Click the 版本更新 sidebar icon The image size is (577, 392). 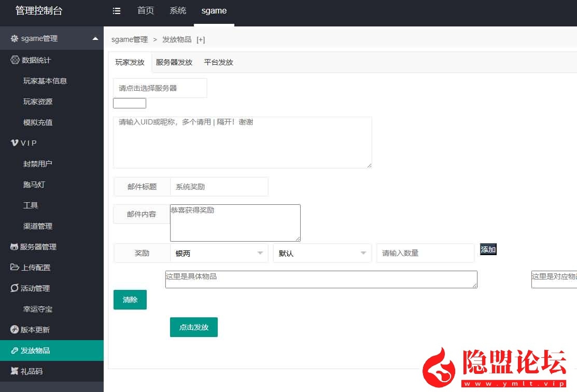[15, 330]
